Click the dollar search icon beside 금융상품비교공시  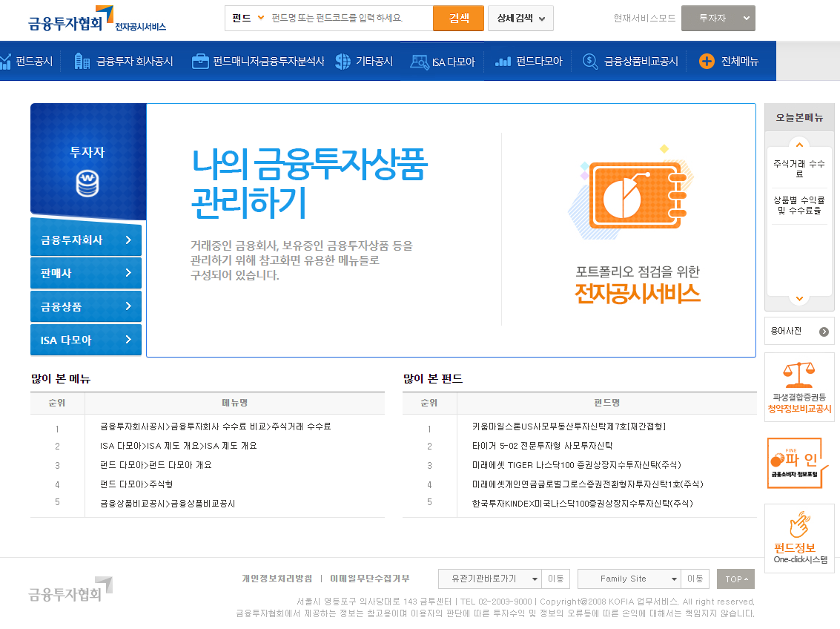590,62
